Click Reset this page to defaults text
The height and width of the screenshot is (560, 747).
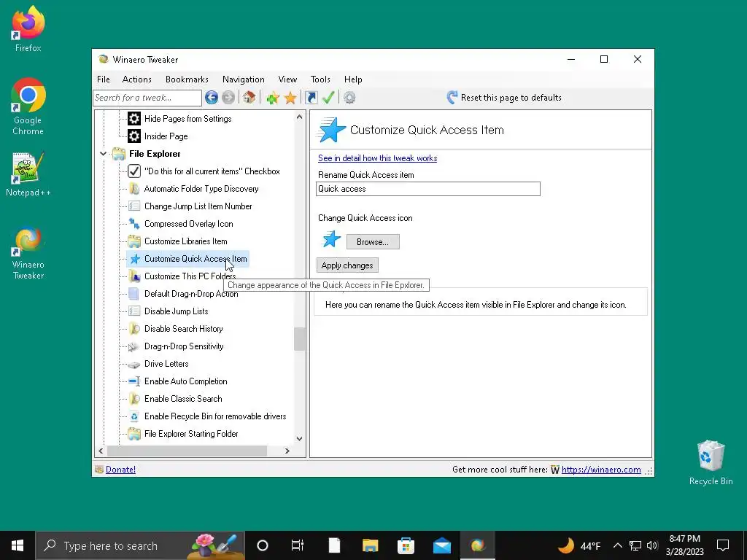click(x=511, y=98)
